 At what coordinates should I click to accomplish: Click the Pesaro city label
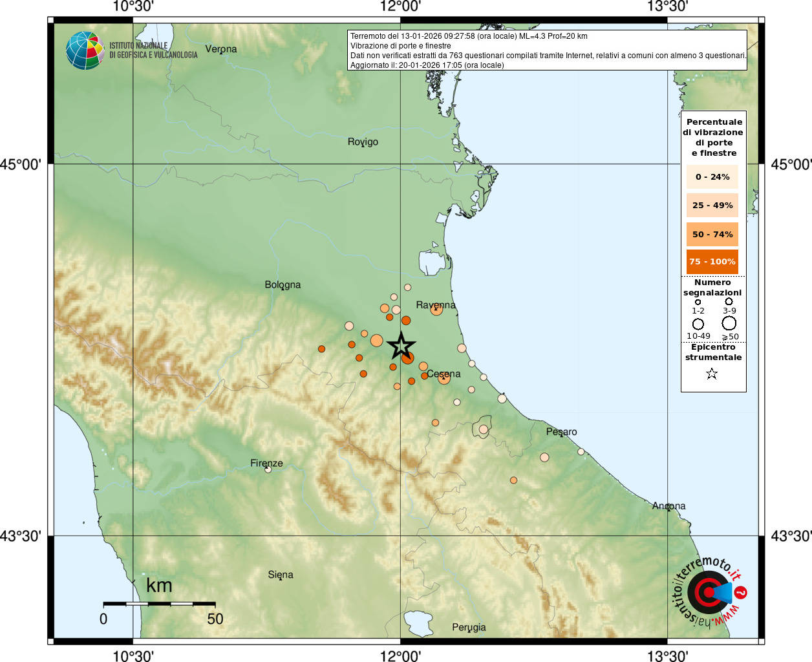pyautogui.click(x=561, y=432)
